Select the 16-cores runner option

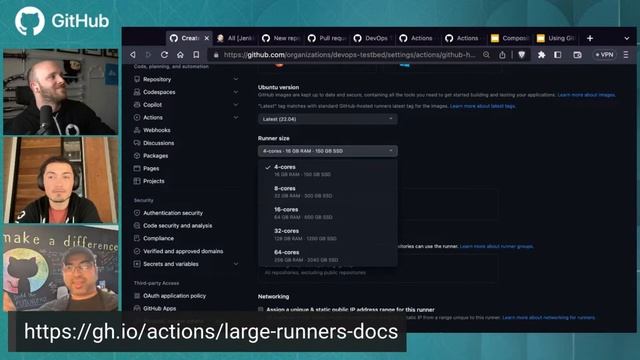327,213
